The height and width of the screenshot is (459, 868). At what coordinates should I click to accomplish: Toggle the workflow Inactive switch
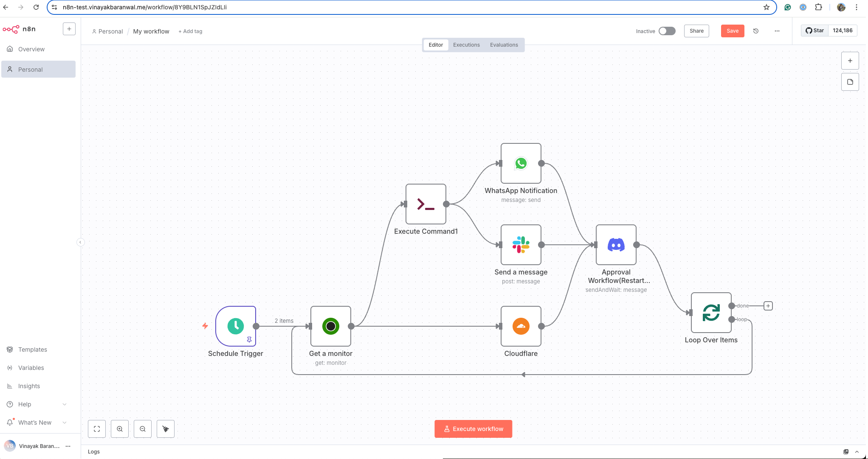(667, 31)
